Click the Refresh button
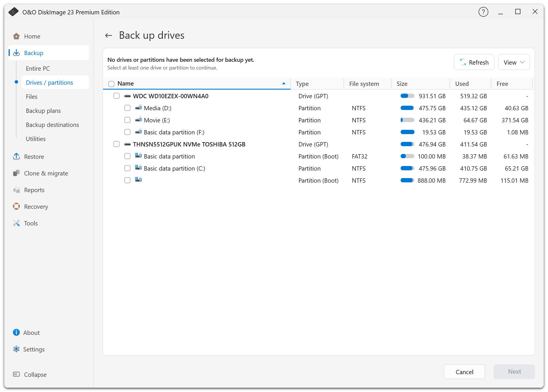 tap(474, 62)
